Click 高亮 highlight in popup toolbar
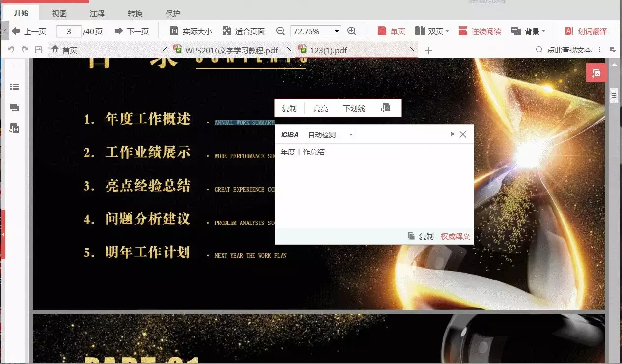The height and width of the screenshot is (364, 622). pos(321,108)
